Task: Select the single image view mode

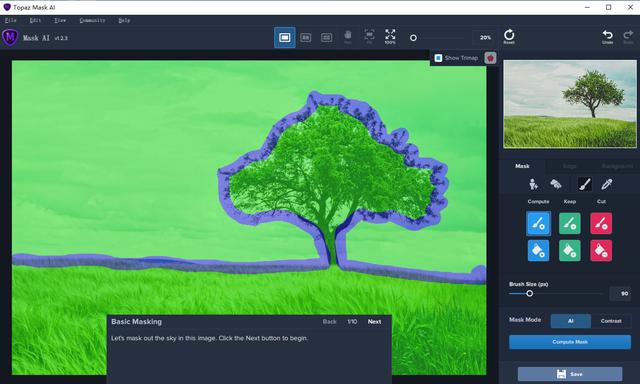Action: coord(284,38)
